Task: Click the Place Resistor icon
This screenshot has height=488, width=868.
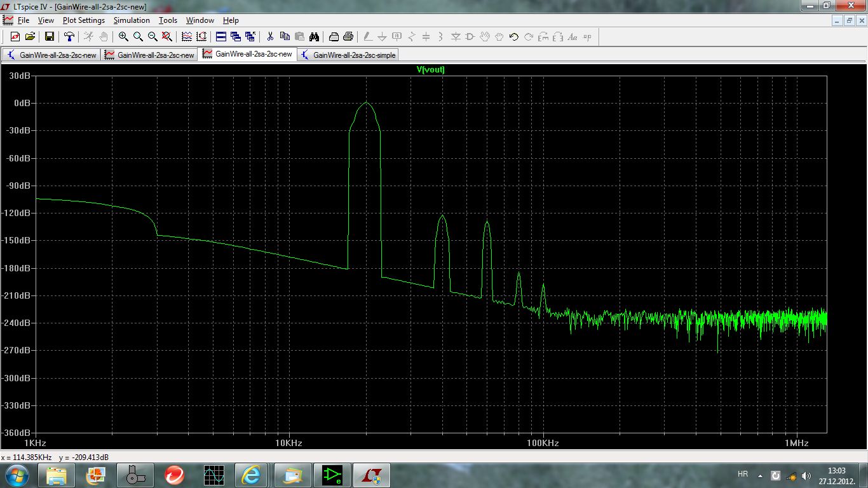Action: tap(412, 37)
